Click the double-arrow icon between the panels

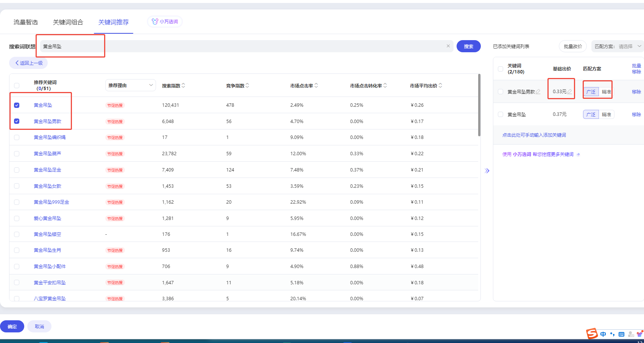[x=487, y=171]
